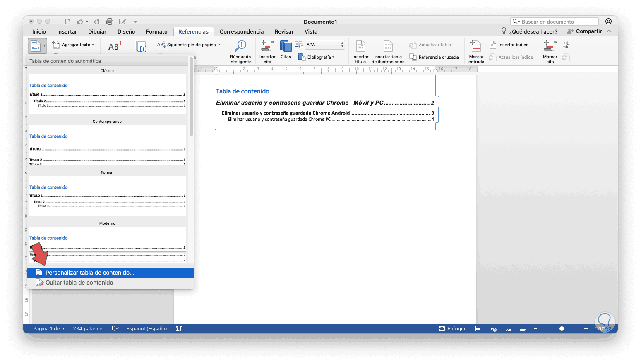The height and width of the screenshot is (364, 641).
Task: Open Búsqueda inteligente smart lookup
Action: tap(240, 52)
